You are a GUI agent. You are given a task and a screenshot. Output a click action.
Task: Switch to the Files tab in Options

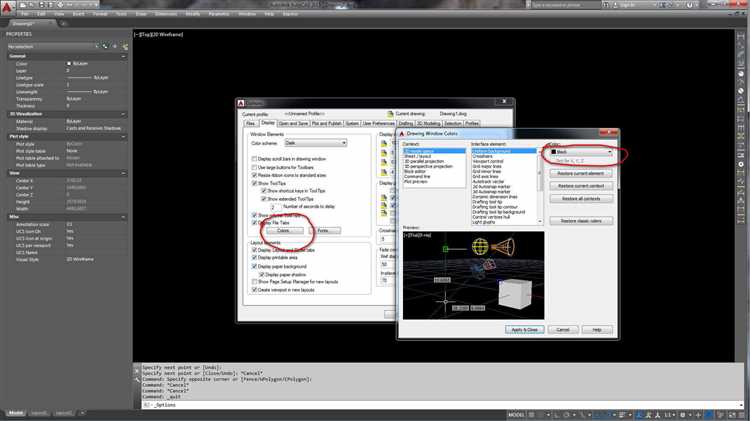pyautogui.click(x=250, y=123)
